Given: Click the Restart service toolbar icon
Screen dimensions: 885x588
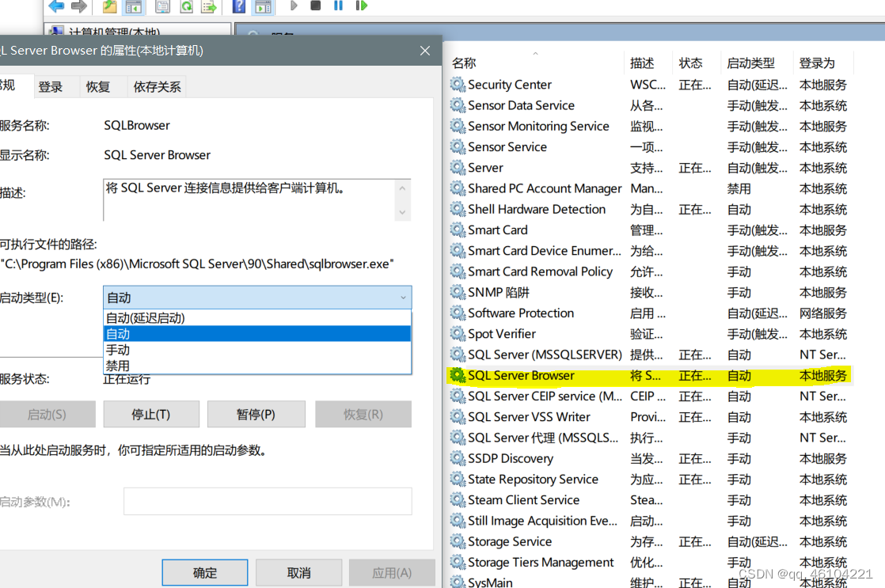Looking at the screenshot, I should click(361, 6).
